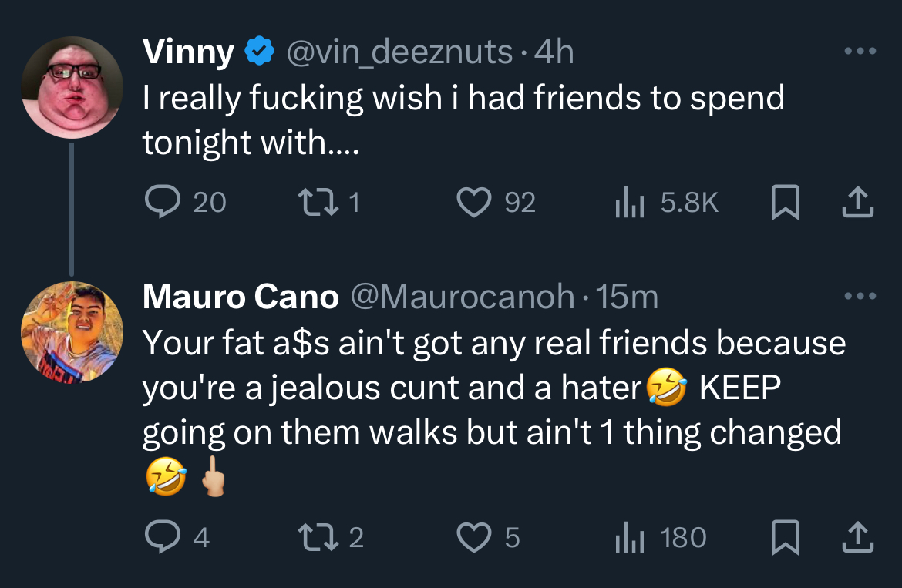
Task: View analytics showing 5.8K views
Action: (629, 203)
